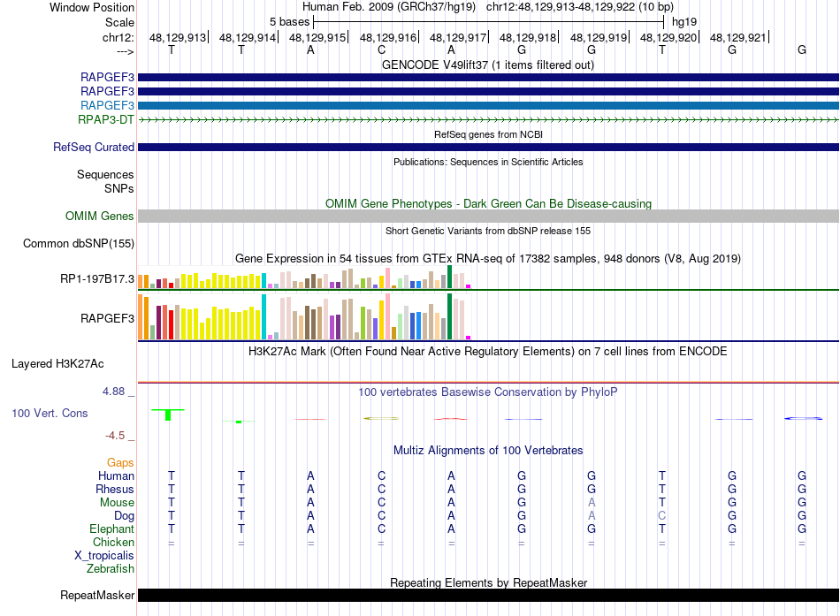This screenshot has width=840, height=616.
Task: Click the 5 bases scale bar
Action: click(x=488, y=22)
